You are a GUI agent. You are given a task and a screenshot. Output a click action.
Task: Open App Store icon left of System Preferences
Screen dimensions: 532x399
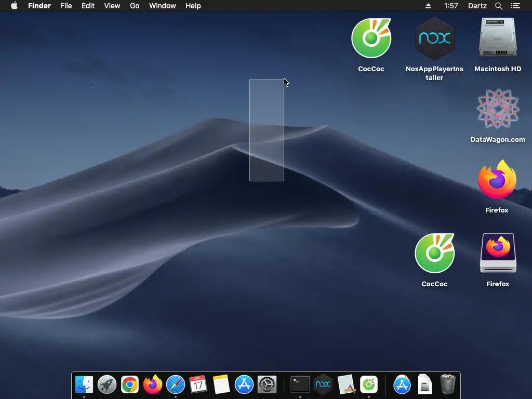click(244, 384)
